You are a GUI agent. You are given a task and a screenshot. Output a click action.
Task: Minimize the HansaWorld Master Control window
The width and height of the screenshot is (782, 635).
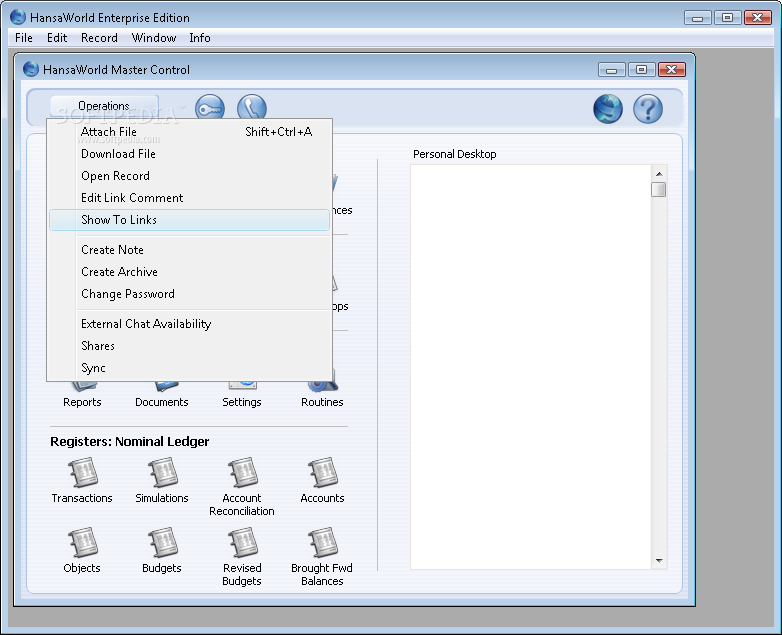click(x=612, y=70)
